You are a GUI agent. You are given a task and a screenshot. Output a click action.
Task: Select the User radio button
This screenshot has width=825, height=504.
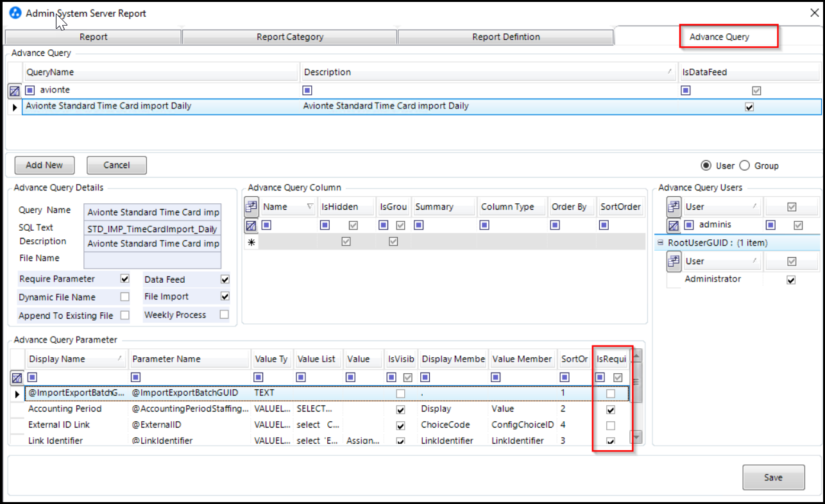coord(706,165)
